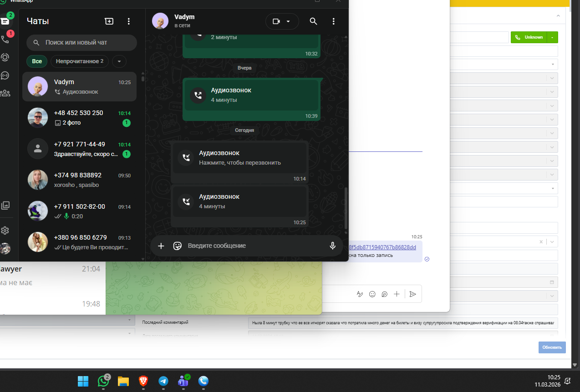Open Brave browser from the taskbar

coord(143,381)
